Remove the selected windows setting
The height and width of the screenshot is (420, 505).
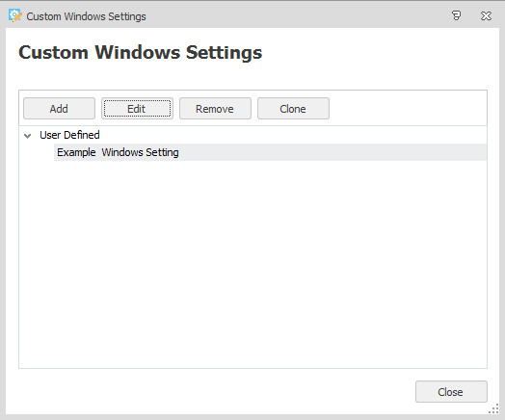tap(215, 109)
